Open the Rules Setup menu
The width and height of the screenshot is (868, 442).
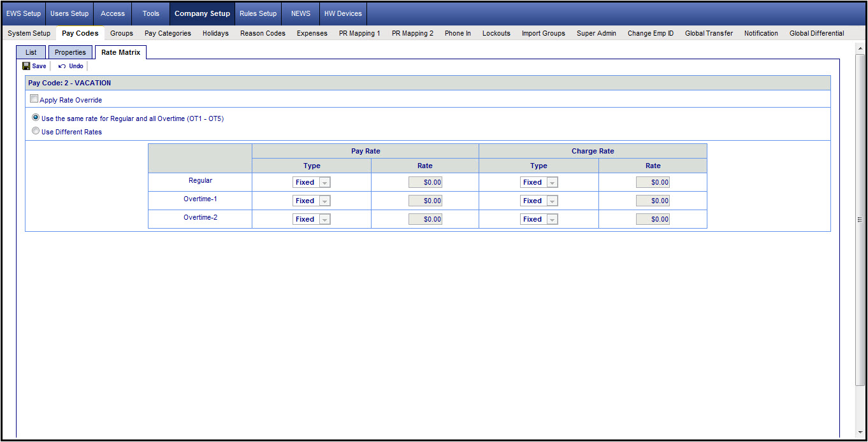pyautogui.click(x=258, y=13)
